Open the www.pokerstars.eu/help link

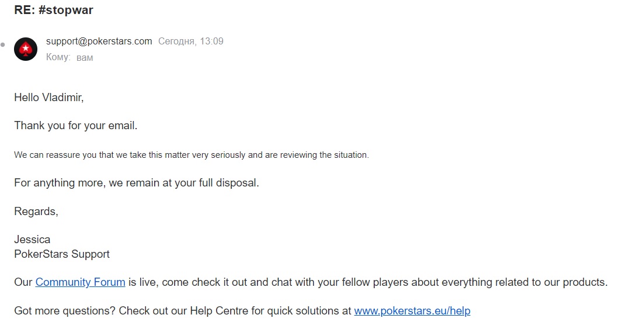[x=412, y=310]
